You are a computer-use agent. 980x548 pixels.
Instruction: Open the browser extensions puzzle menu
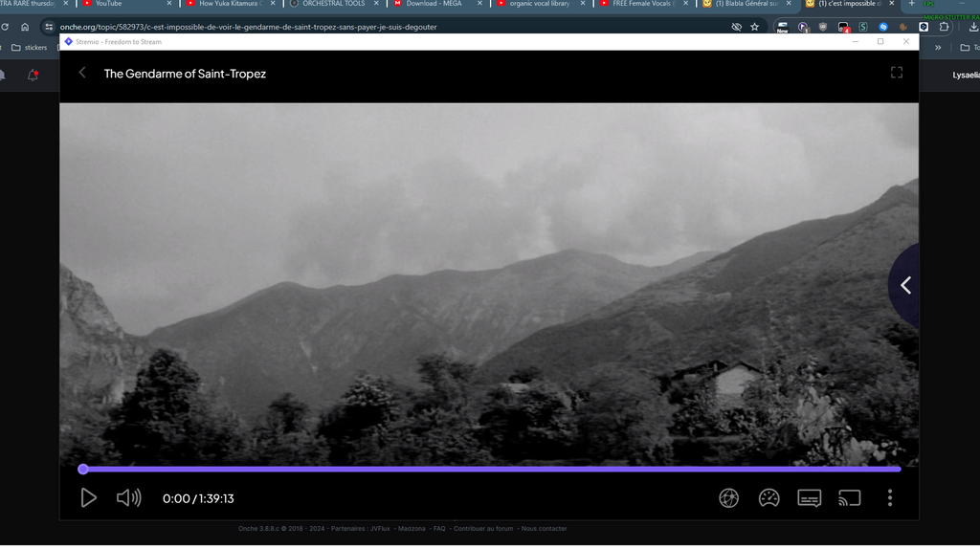click(x=944, y=27)
